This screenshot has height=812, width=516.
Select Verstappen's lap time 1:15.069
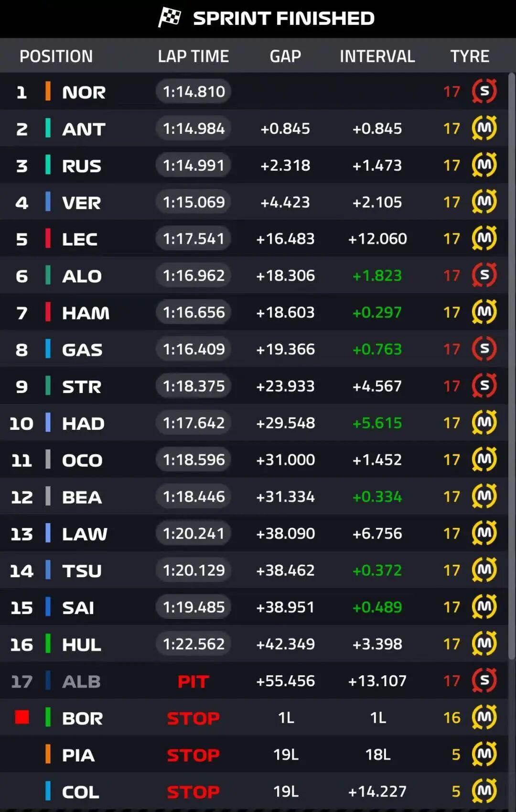(x=193, y=202)
